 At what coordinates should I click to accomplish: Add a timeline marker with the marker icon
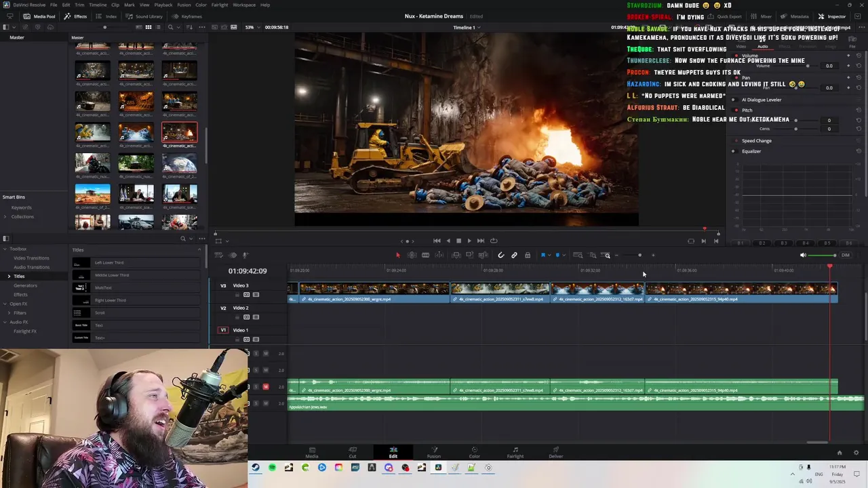point(557,255)
